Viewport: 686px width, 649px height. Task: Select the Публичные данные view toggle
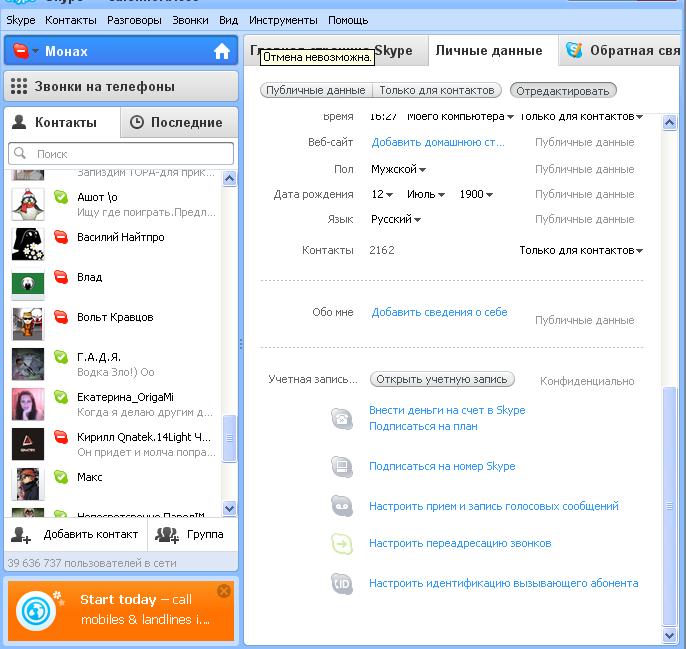315,90
